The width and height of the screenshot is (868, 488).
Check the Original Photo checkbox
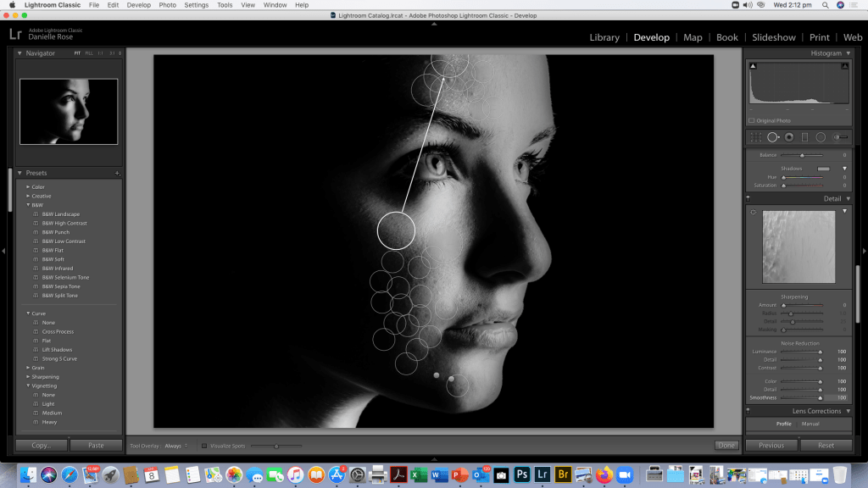[x=751, y=121]
